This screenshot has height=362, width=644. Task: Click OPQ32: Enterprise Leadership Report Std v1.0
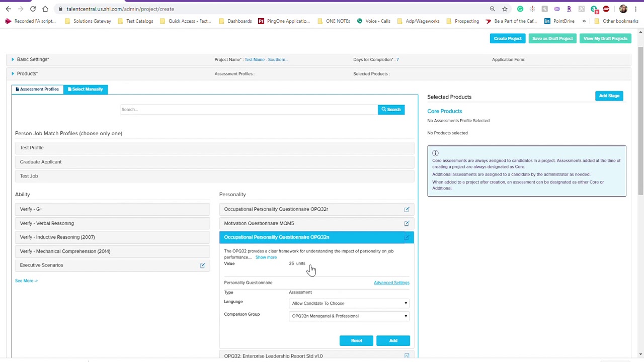316,356
